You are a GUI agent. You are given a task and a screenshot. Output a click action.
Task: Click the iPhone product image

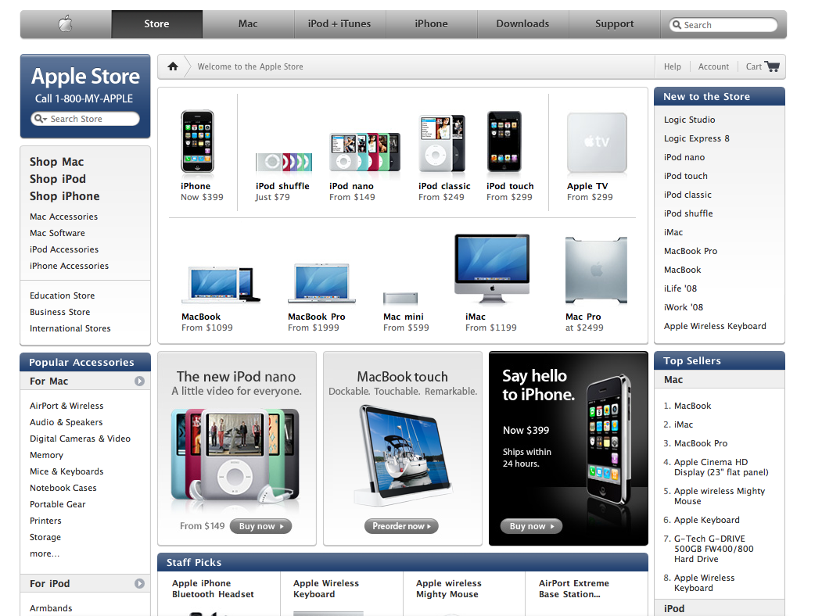click(198, 141)
